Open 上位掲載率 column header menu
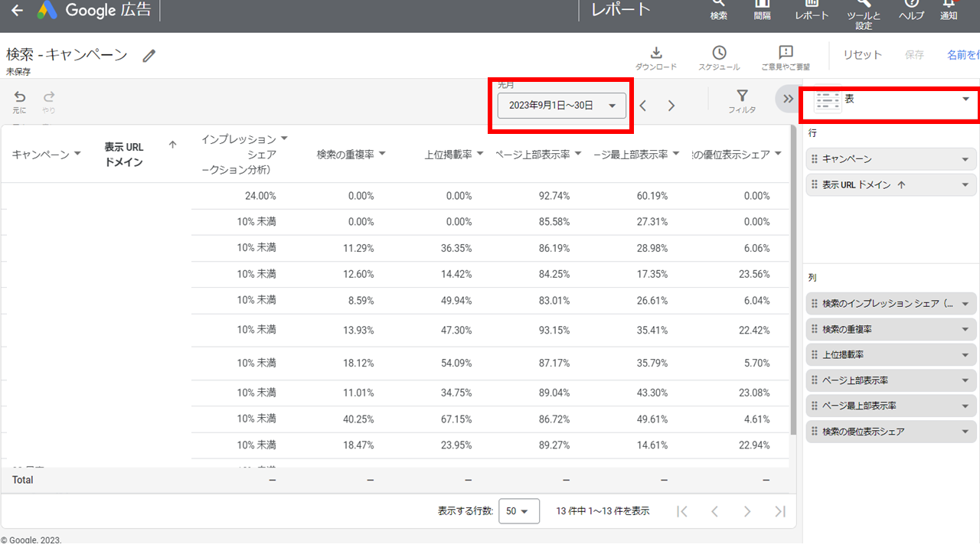This screenshot has width=980, height=551. pyautogui.click(x=480, y=154)
